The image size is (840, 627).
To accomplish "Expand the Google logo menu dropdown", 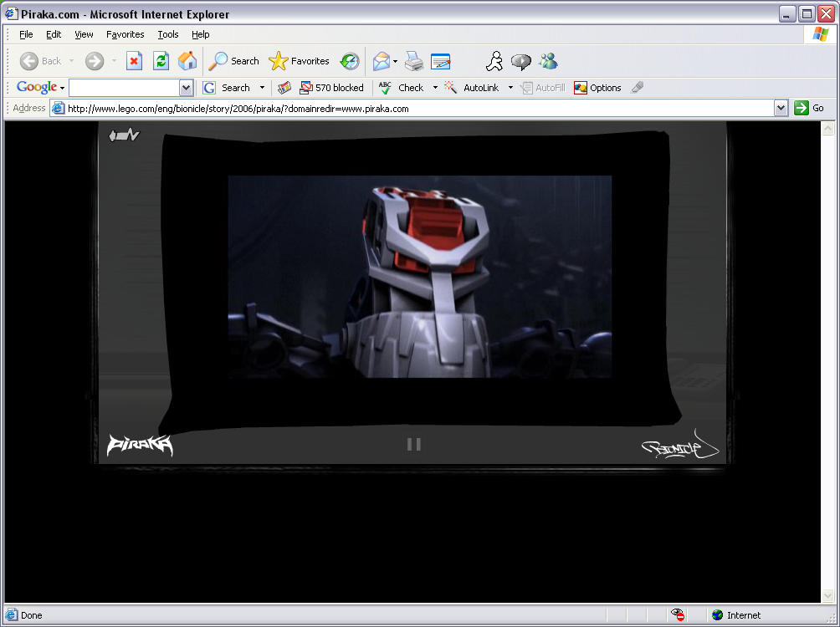I will click(x=62, y=89).
